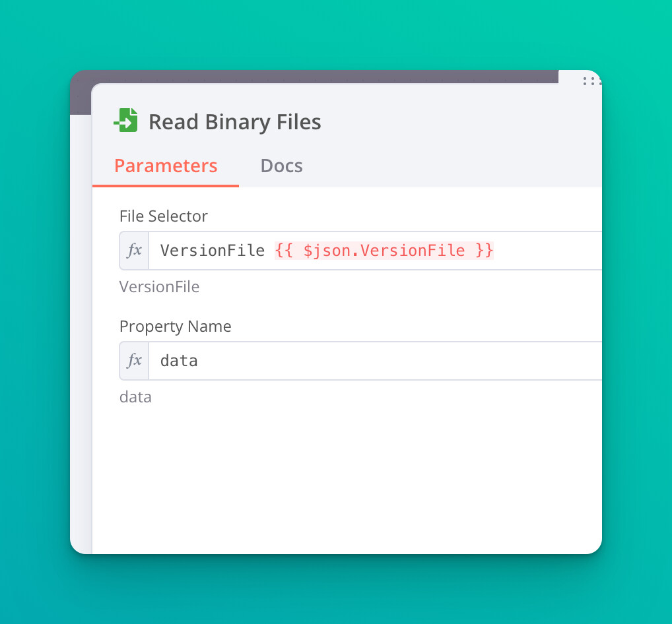
Task: Click the data hint text under Property Name
Action: click(135, 396)
